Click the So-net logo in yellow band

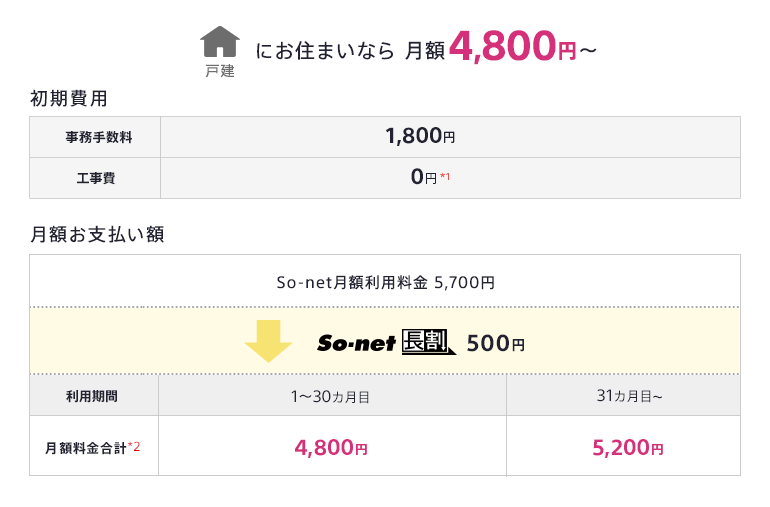(356, 343)
